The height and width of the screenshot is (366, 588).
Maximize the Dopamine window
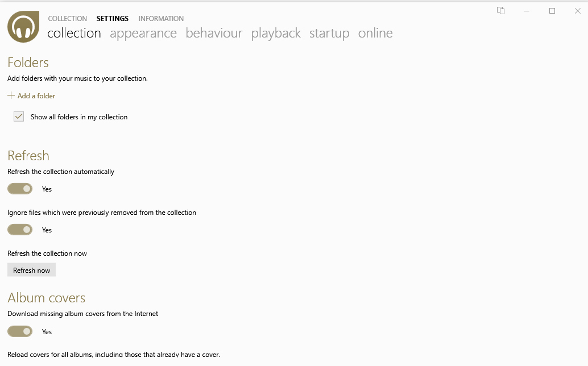[552, 11]
